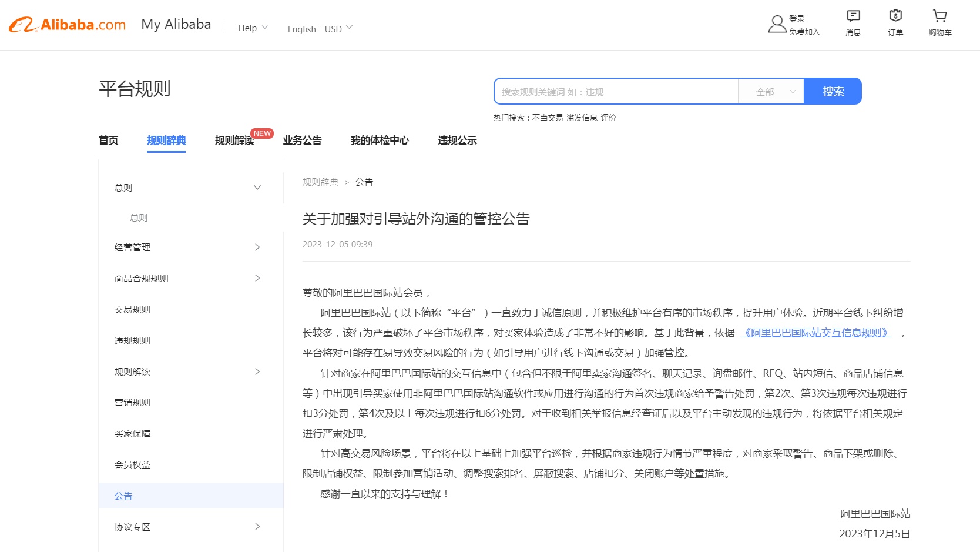Open the 违规公示 tab
This screenshot has width=980, height=552.
457,140
